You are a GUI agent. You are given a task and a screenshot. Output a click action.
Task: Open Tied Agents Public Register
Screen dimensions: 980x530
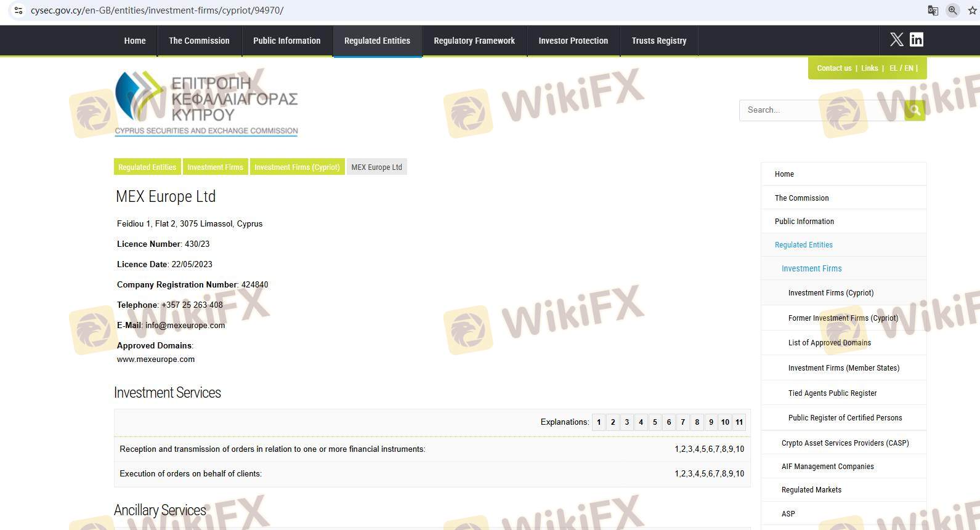point(844,393)
